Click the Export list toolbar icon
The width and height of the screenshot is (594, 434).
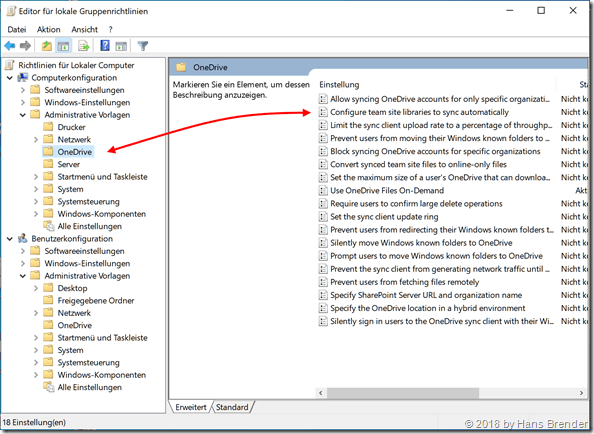(83, 46)
